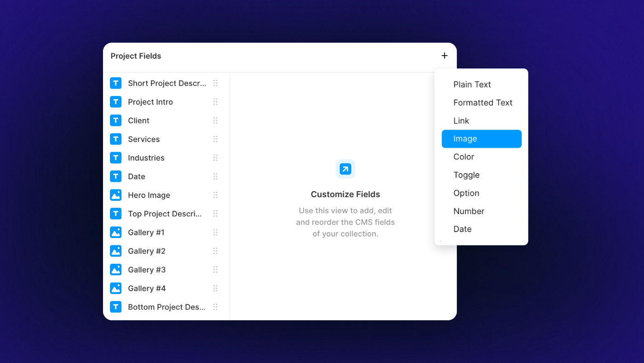This screenshot has width=644, height=363.
Task: Select the Short Project Description field
Action: click(167, 83)
